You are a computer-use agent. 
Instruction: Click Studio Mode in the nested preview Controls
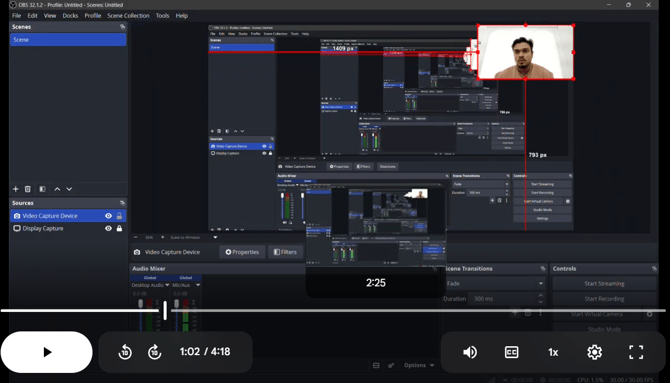[542, 210]
